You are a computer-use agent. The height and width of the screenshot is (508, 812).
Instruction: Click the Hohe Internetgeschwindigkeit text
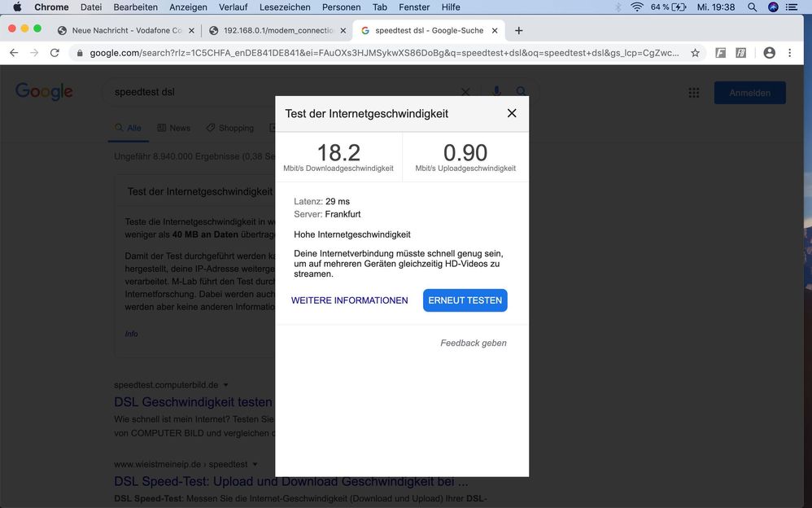coord(352,234)
